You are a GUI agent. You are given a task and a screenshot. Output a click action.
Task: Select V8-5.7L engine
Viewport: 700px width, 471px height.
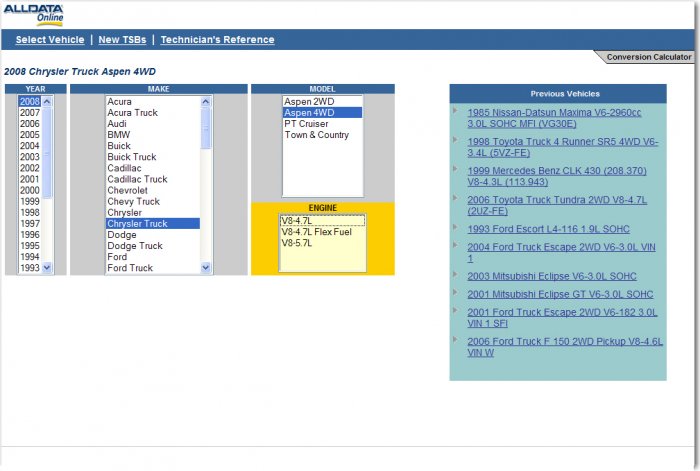point(322,243)
